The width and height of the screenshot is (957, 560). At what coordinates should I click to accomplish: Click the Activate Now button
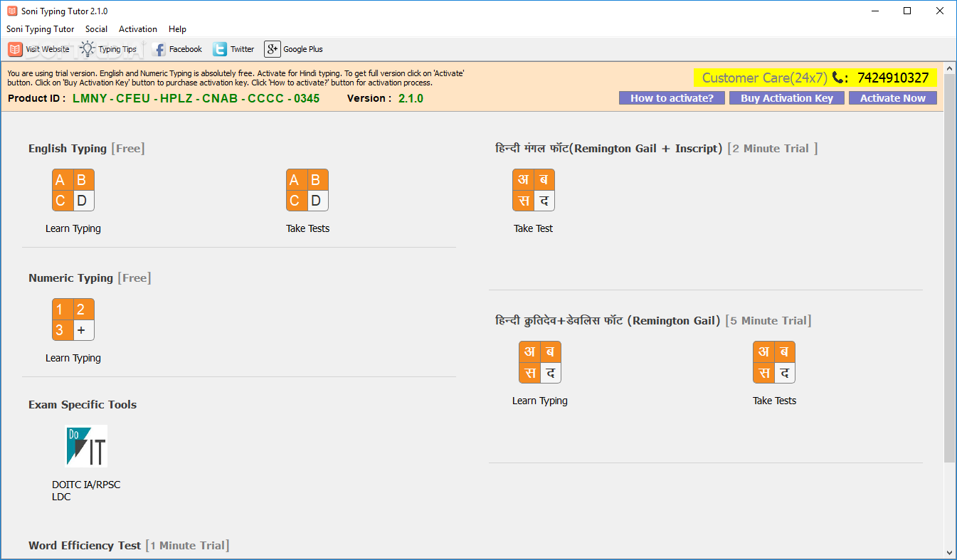coord(893,98)
